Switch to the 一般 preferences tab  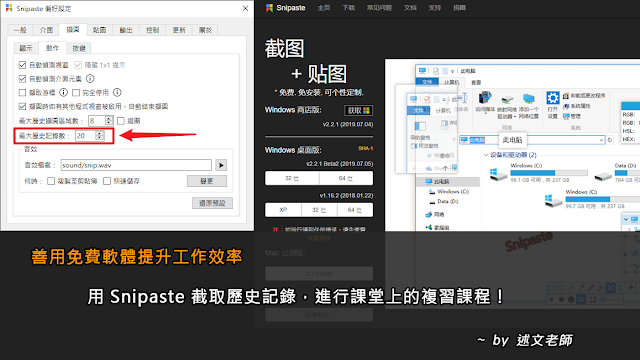point(20,30)
